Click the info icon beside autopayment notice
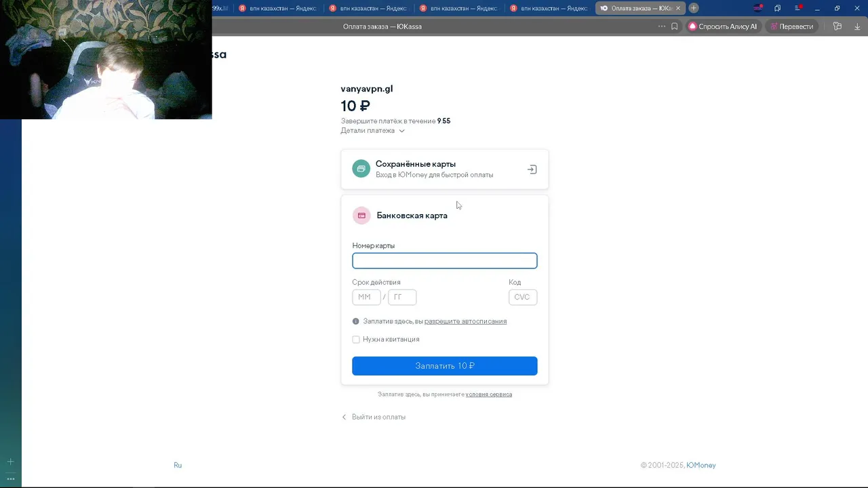868x488 pixels. (355, 321)
